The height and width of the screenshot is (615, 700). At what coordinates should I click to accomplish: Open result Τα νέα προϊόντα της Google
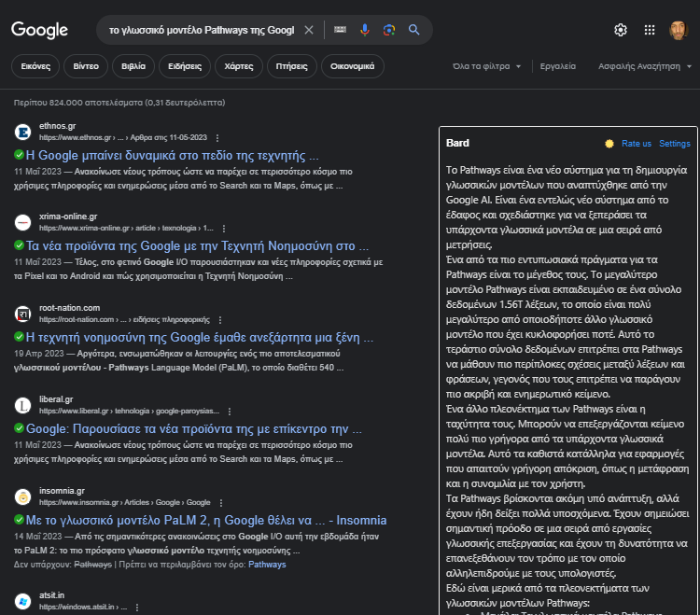[x=197, y=246]
